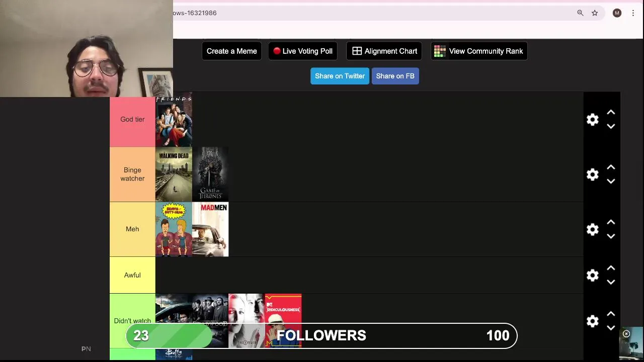Move Awful row up with chevron
644x362 pixels.
click(x=611, y=268)
